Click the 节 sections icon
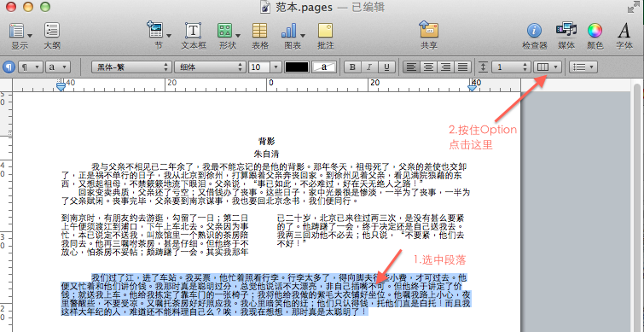Image resolution: width=644 pixels, height=332 pixels. click(155, 30)
